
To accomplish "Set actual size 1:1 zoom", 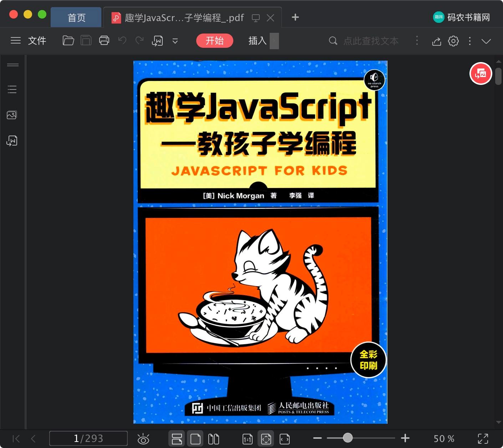I will pyautogui.click(x=248, y=439).
